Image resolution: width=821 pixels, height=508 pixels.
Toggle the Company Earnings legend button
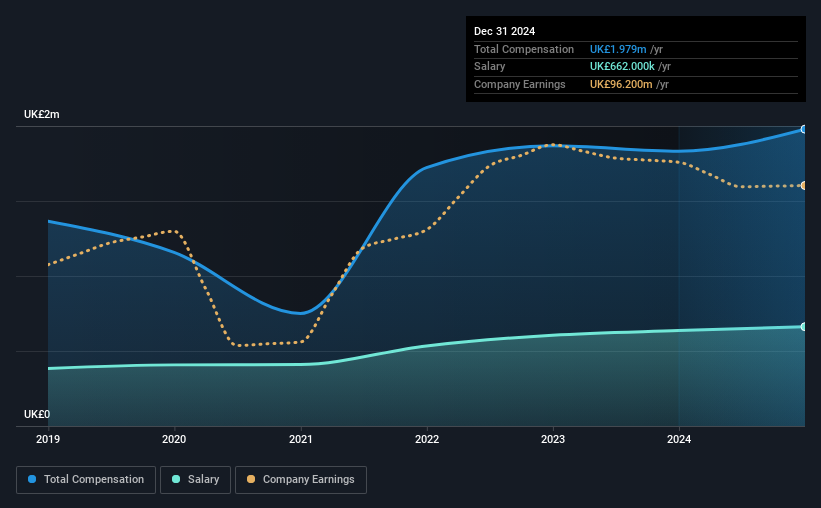[x=301, y=480]
